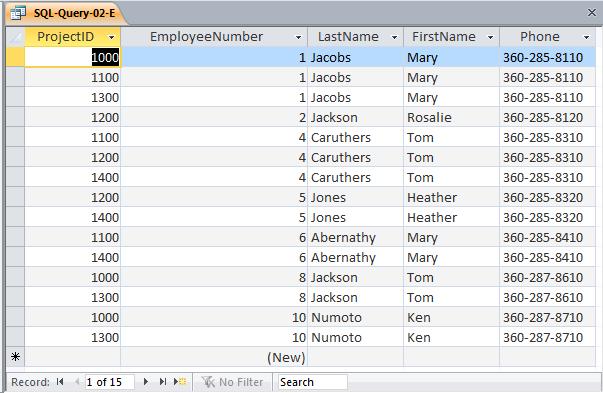603x393 pixels.
Task: Create new blank record button
Action: tap(180, 382)
